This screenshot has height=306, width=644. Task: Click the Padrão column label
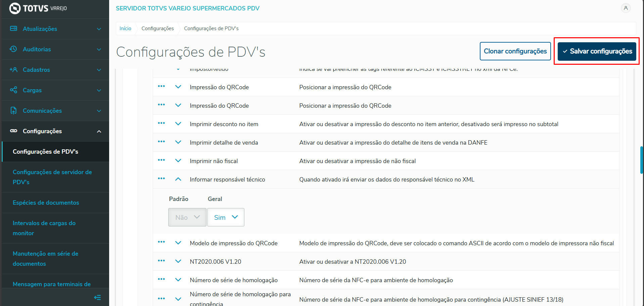click(x=179, y=199)
